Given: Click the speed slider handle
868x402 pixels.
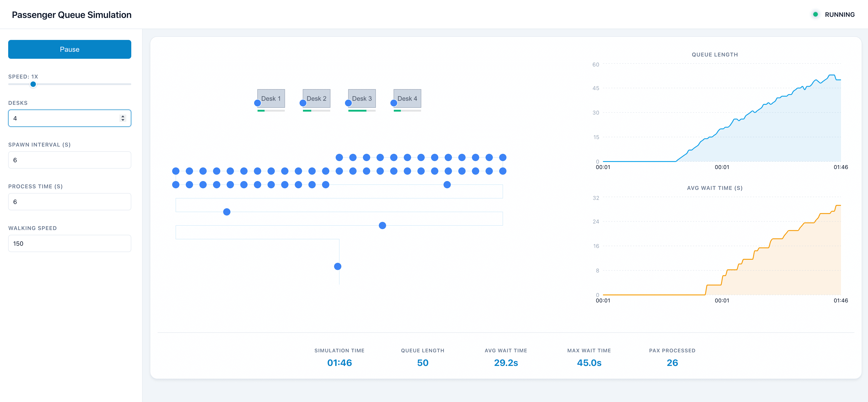Looking at the screenshot, I should [x=33, y=84].
